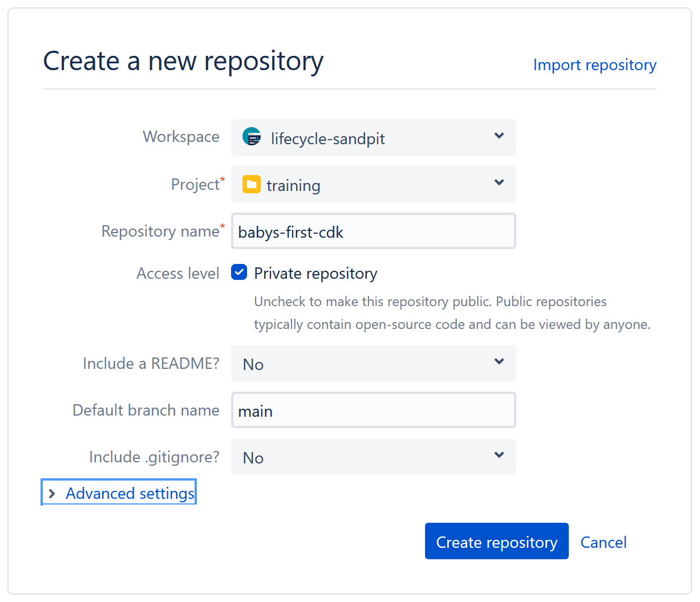Open the Workspace selector showing lifecycle-sandpit
This screenshot has height=602, width=700.
pyautogui.click(x=373, y=137)
